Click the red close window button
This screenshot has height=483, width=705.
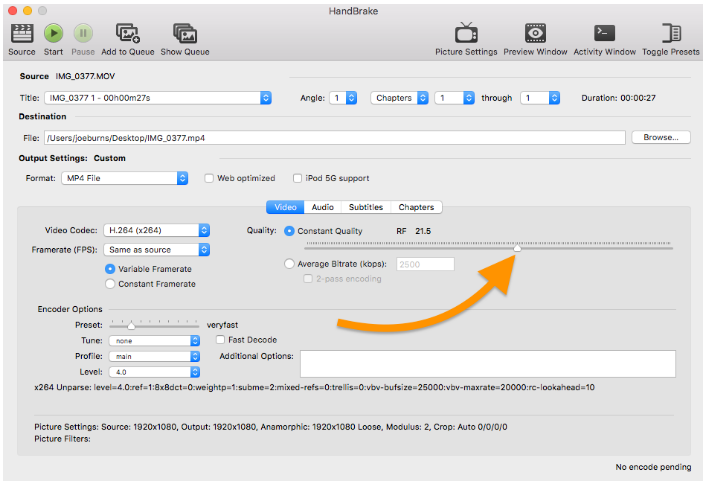tap(13, 10)
